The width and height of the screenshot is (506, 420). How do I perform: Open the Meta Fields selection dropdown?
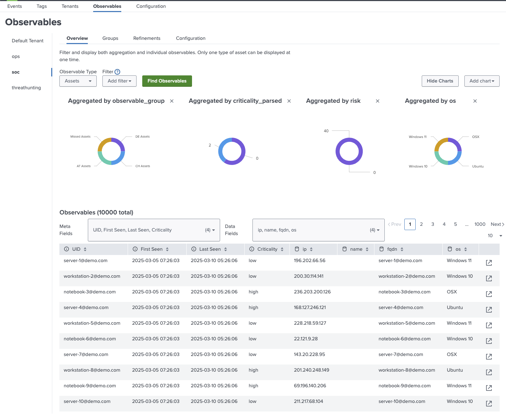point(154,230)
